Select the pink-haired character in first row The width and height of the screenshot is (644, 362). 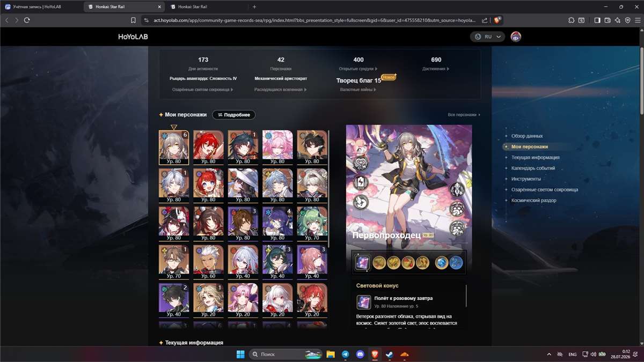(x=277, y=147)
